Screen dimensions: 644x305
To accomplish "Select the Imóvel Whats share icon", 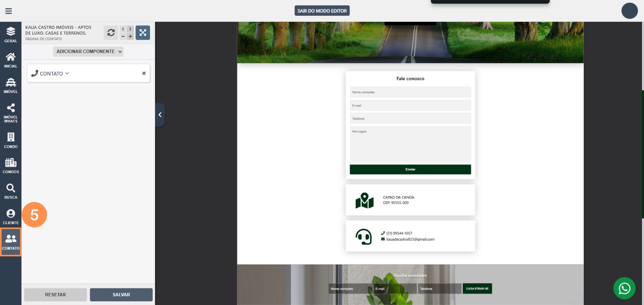I will pyautogui.click(x=11, y=112).
